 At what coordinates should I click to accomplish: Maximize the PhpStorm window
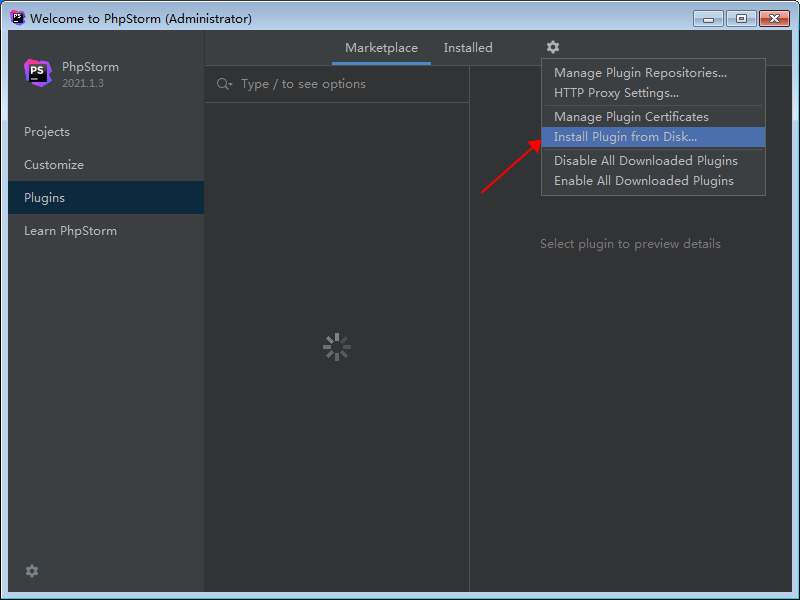coord(741,19)
